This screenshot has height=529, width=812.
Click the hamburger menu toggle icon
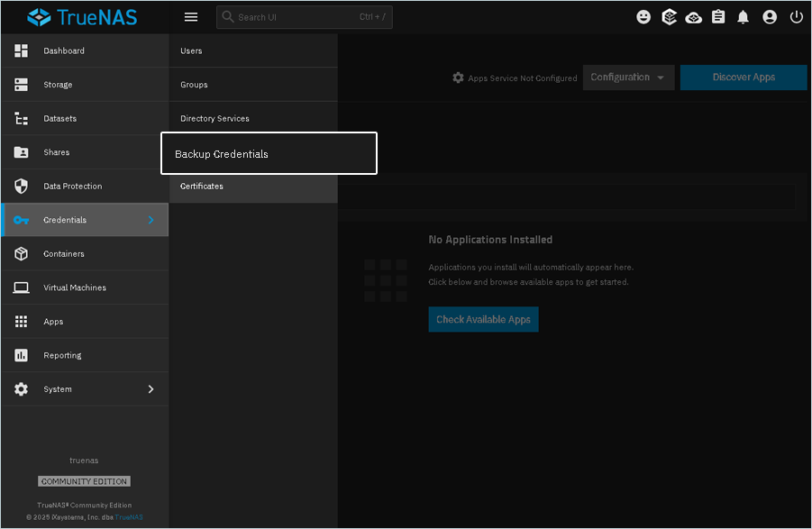click(x=190, y=17)
